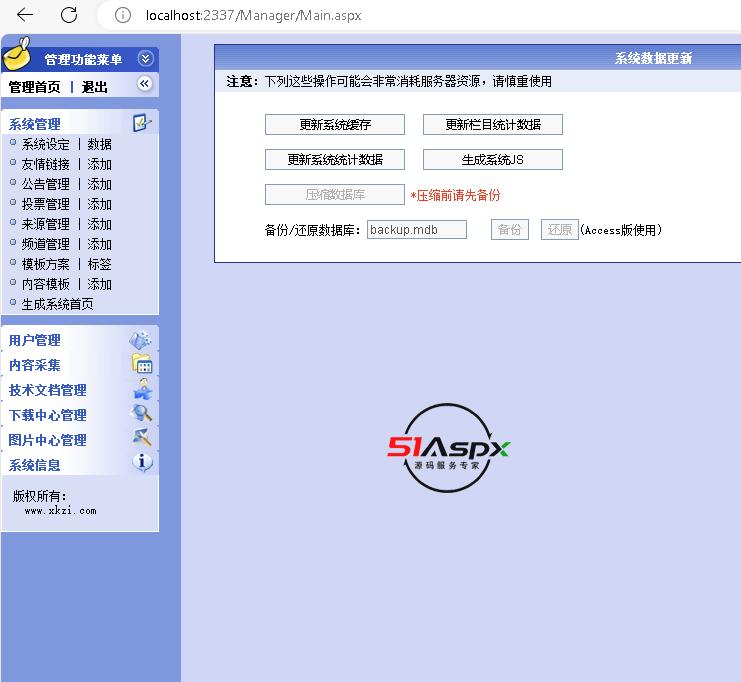741x682 pixels.
Task: Open 内容模板 menu item
Action: point(45,284)
